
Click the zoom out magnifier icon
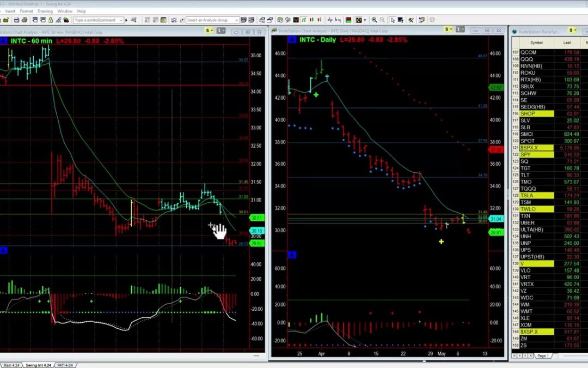pyautogui.click(x=382, y=20)
